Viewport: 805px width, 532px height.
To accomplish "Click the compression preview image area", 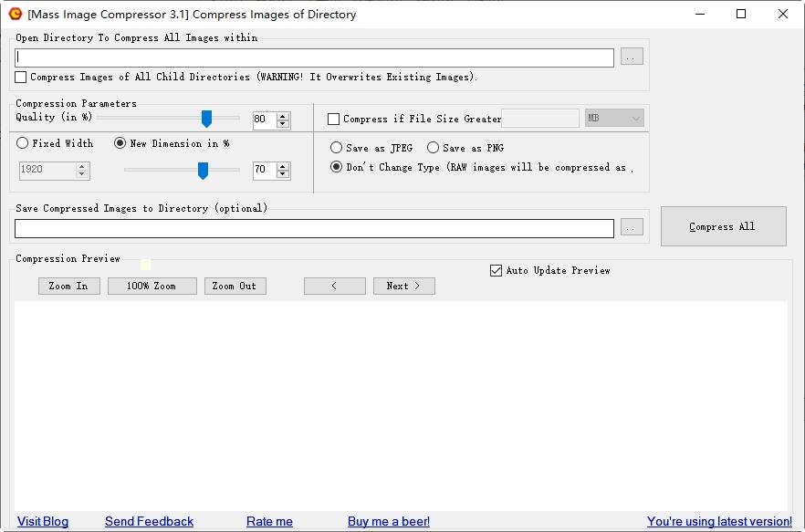I will pos(401,406).
